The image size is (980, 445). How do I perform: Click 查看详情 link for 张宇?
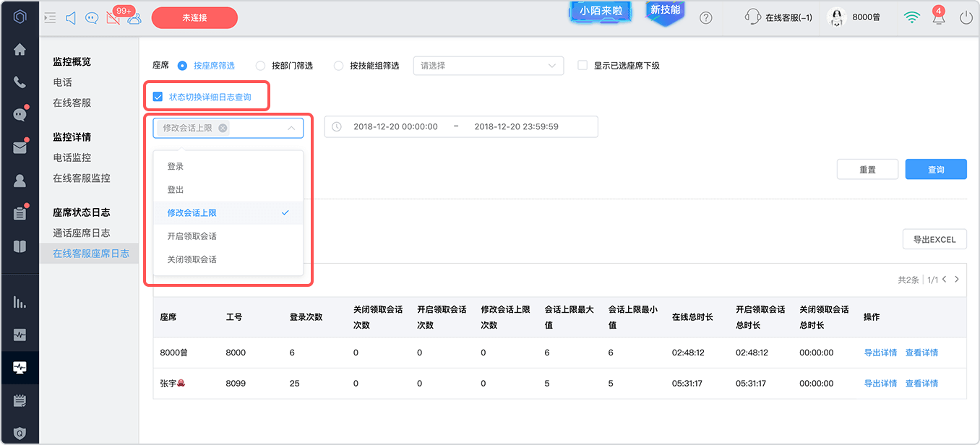921,384
